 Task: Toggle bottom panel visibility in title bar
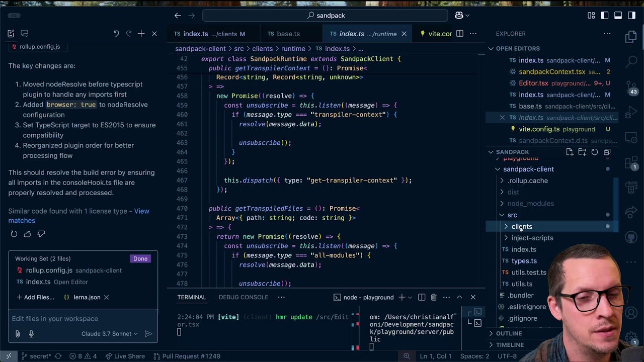(x=618, y=16)
